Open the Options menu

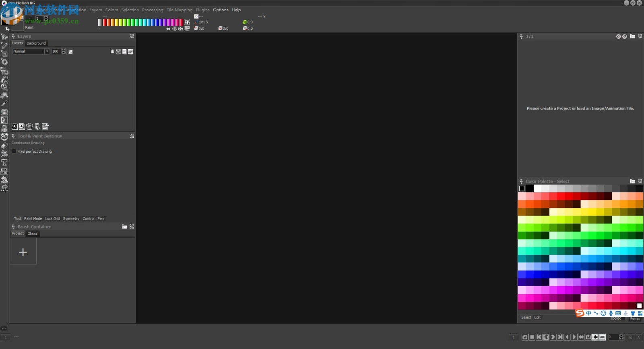pyautogui.click(x=221, y=10)
